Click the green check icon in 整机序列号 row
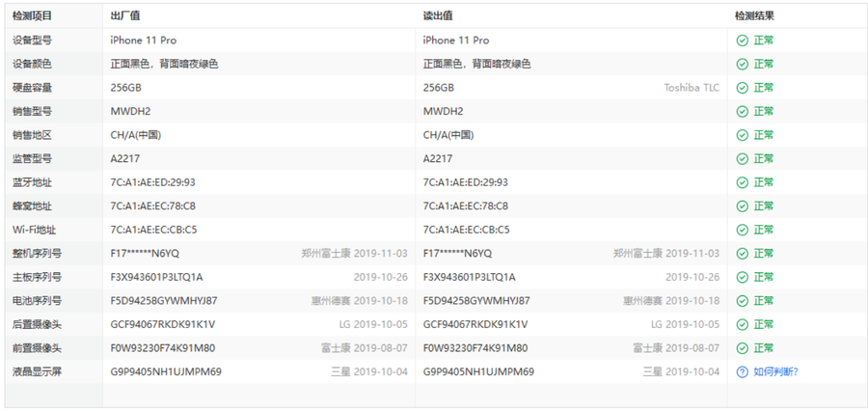 pyautogui.click(x=742, y=253)
